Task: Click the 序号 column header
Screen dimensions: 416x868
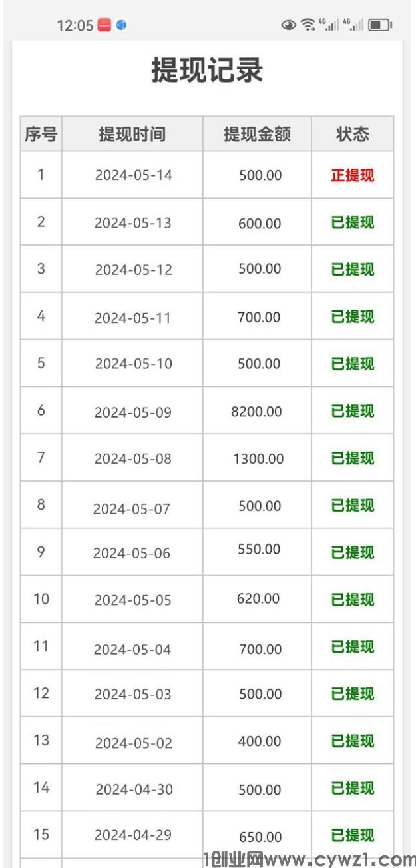Action: pyautogui.click(x=41, y=134)
